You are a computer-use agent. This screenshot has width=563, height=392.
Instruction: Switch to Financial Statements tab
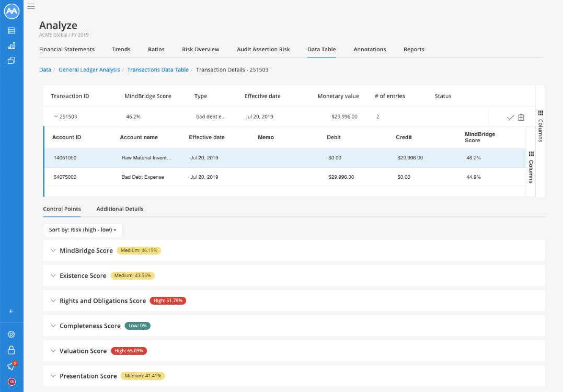pyautogui.click(x=67, y=50)
